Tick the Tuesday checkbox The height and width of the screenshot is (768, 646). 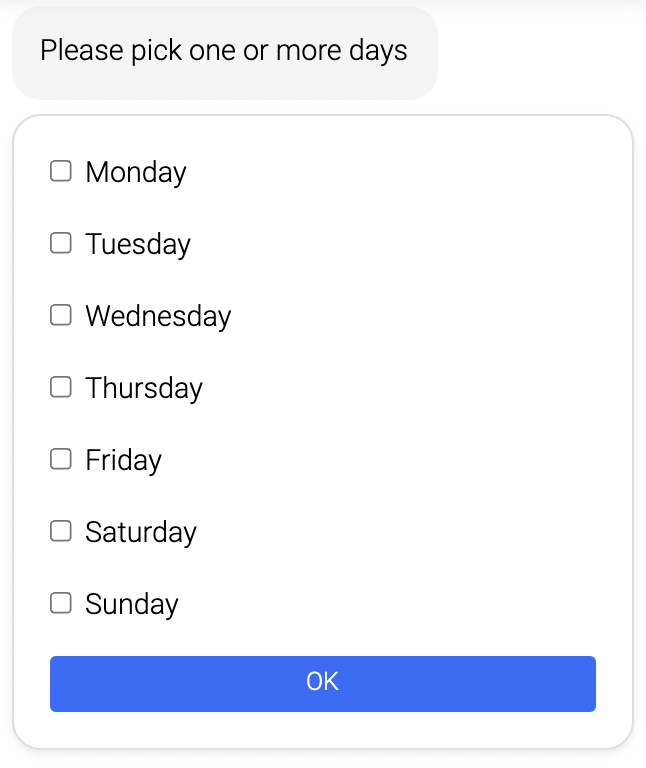click(61, 243)
